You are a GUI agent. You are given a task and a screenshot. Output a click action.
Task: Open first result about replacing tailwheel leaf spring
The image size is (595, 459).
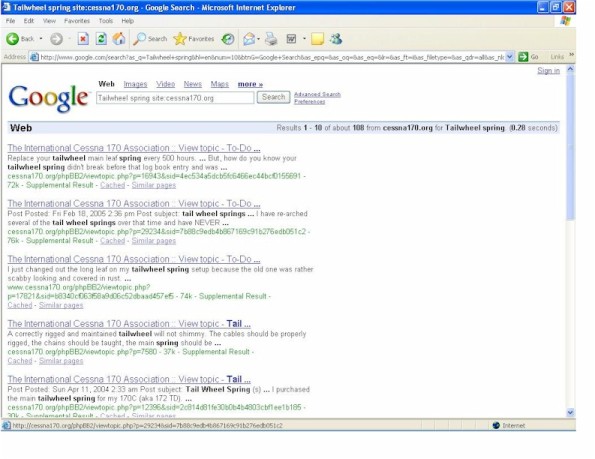pyautogui.click(x=134, y=148)
